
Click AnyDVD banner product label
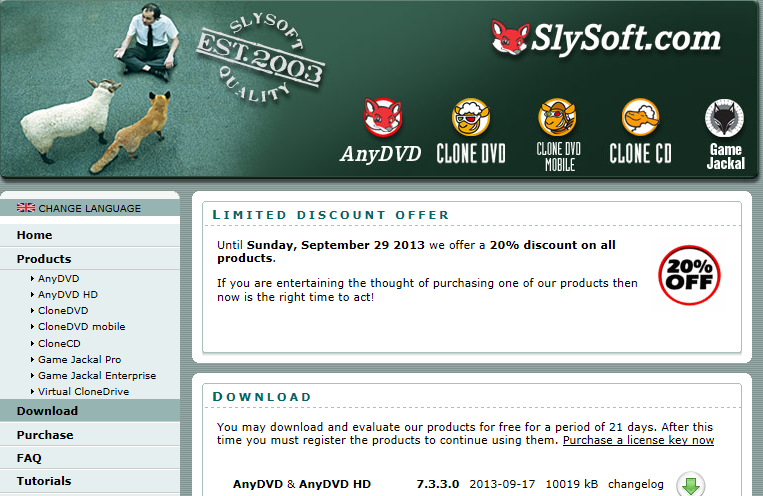(x=381, y=154)
